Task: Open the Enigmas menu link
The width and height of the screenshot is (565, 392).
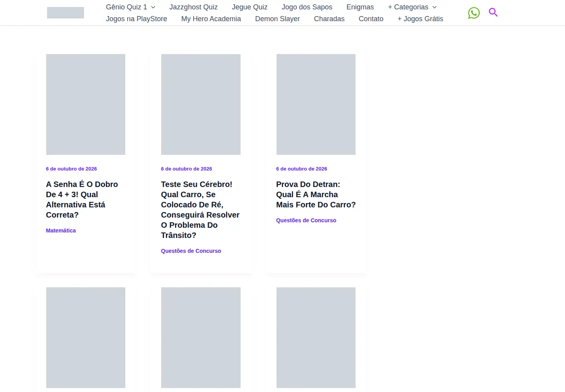Action: (360, 7)
